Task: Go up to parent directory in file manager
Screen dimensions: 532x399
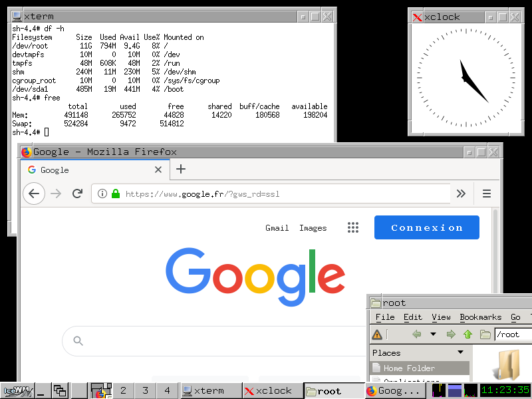Action: 467,334
